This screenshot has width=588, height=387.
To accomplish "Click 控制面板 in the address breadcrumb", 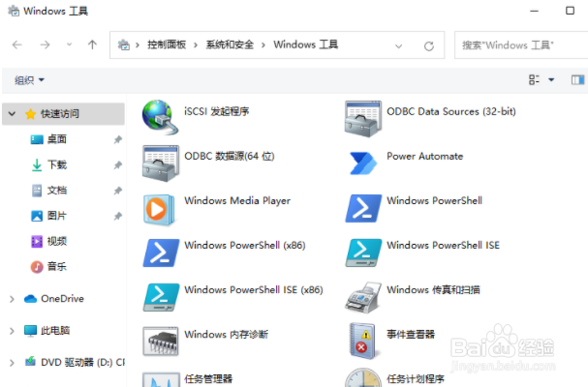I will click(167, 45).
